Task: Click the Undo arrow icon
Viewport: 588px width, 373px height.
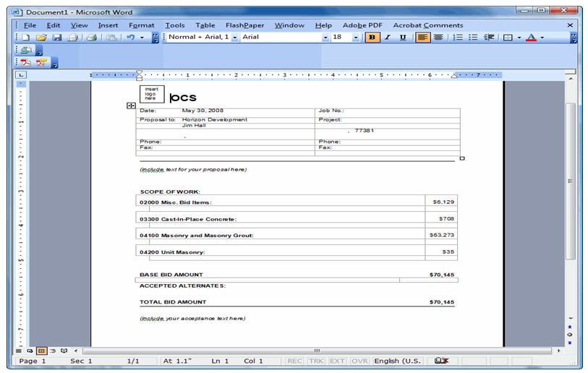Action: coord(131,37)
